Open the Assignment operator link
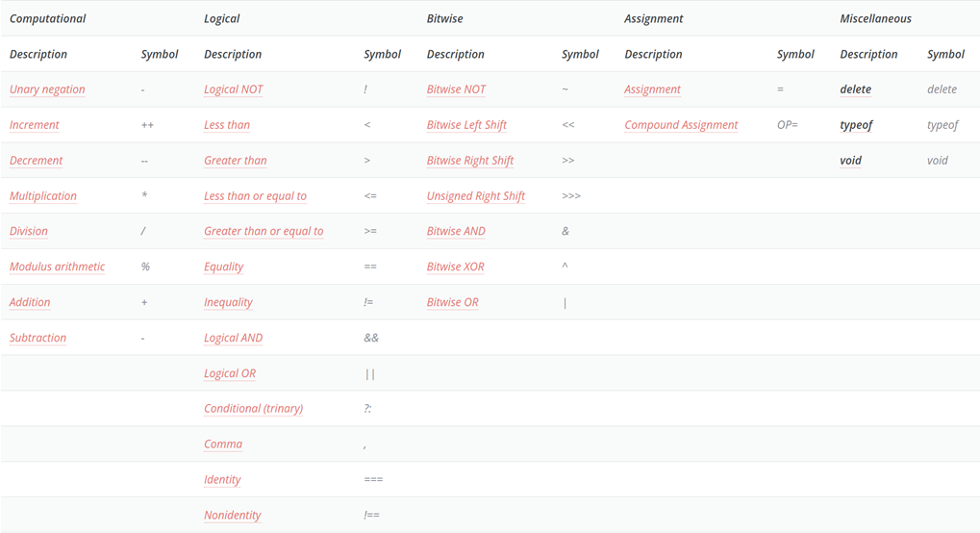980x533 pixels. (652, 89)
